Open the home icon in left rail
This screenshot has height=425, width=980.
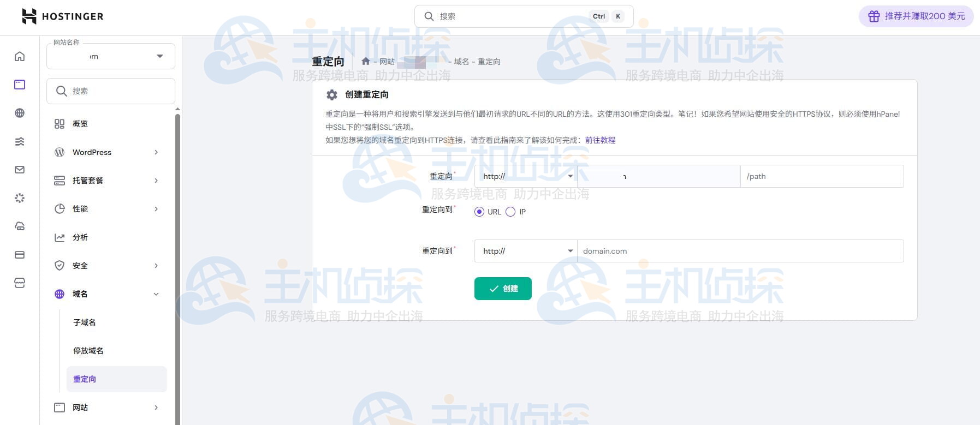[x=20, y=56]
